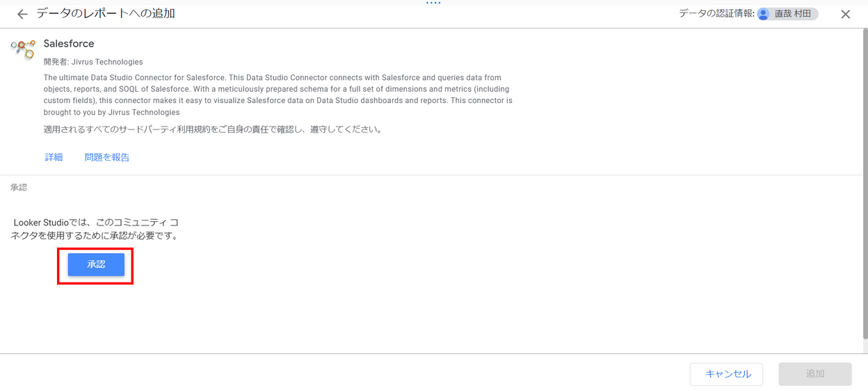Click the Looker Studio authorization message
868x391 pixels.
tap(95, 229)
